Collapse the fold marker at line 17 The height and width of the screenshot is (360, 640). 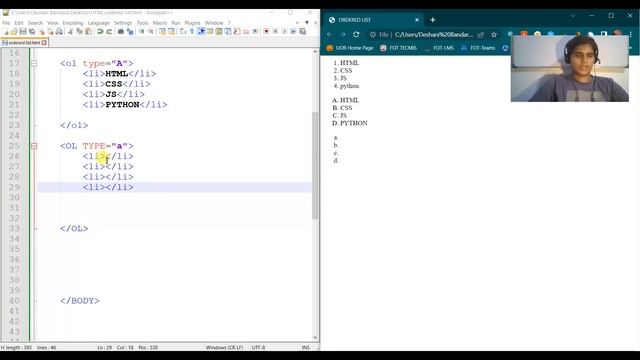(34, 63)
